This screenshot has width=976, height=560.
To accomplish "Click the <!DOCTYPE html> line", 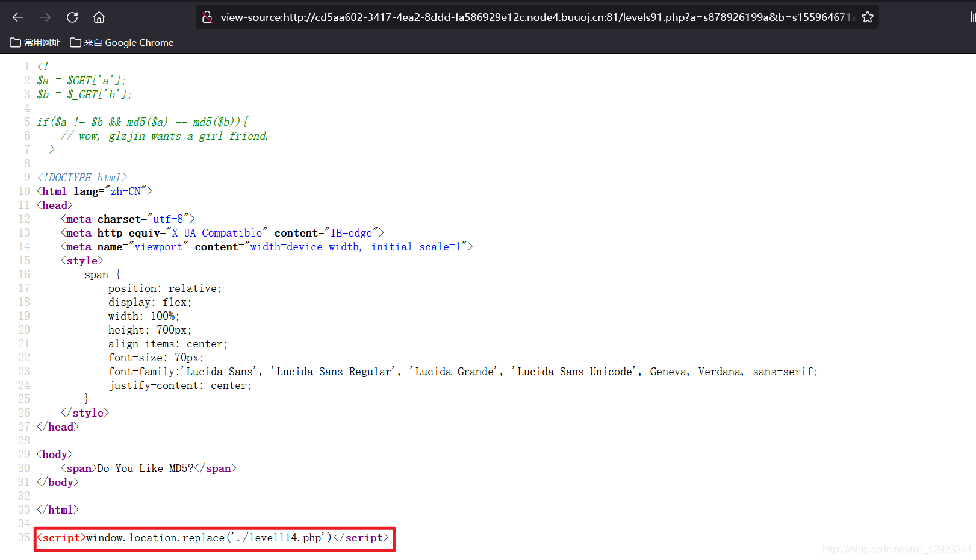I will [82, 178].
